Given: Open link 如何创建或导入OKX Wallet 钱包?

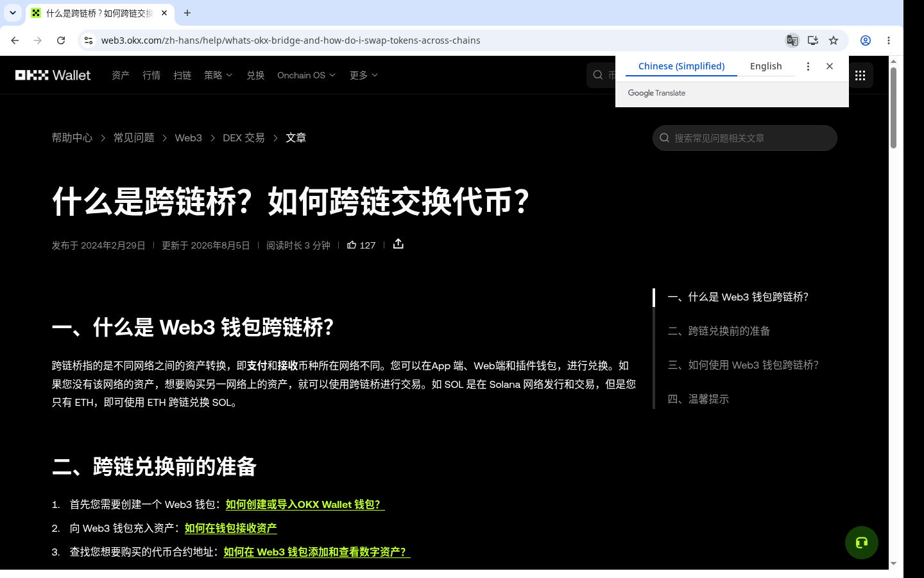Looking at the screenshot, I should (x=305, y=505).
